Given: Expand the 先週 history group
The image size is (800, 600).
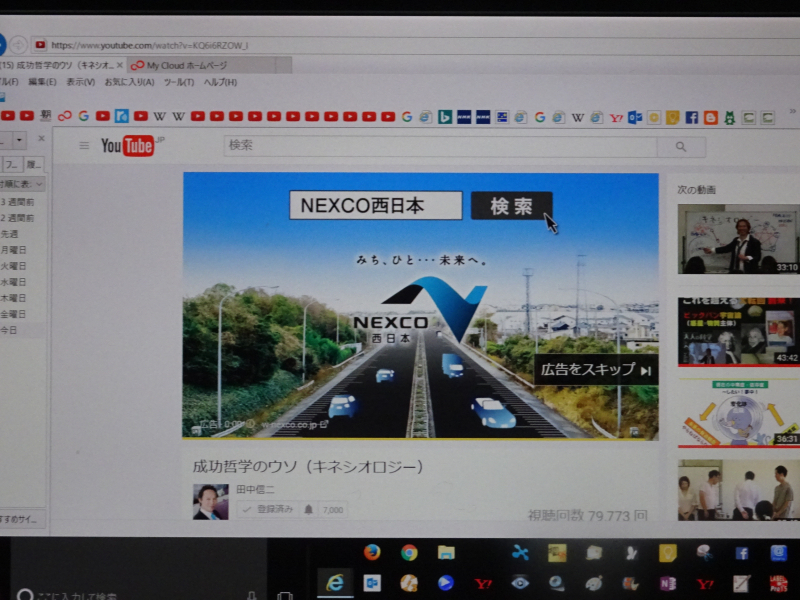Looking at the screenshot, I should tap(9, 234).
